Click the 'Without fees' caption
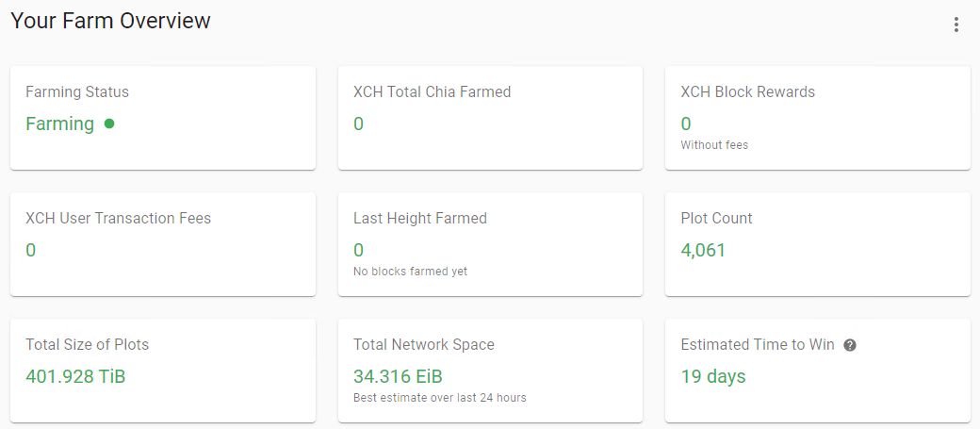980x429 pixels. point(714,145)
